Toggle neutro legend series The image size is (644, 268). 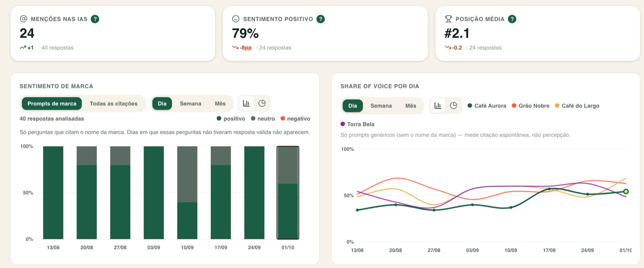tap(263, 119)
